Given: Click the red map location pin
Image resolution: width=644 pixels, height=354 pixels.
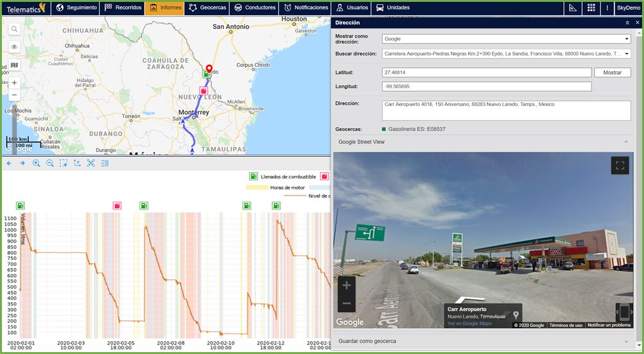Looking at the screenshot, I should click(210, 69).
